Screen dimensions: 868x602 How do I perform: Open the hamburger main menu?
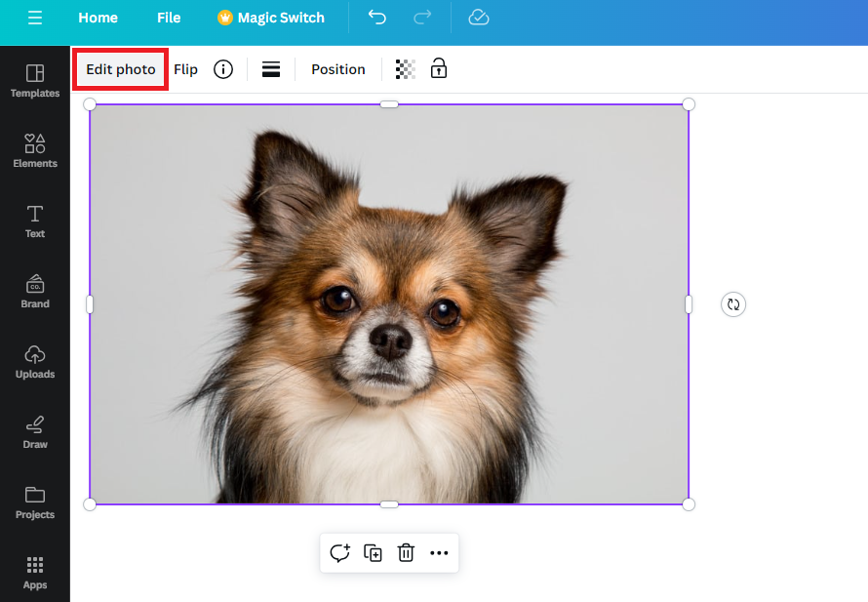35,18
